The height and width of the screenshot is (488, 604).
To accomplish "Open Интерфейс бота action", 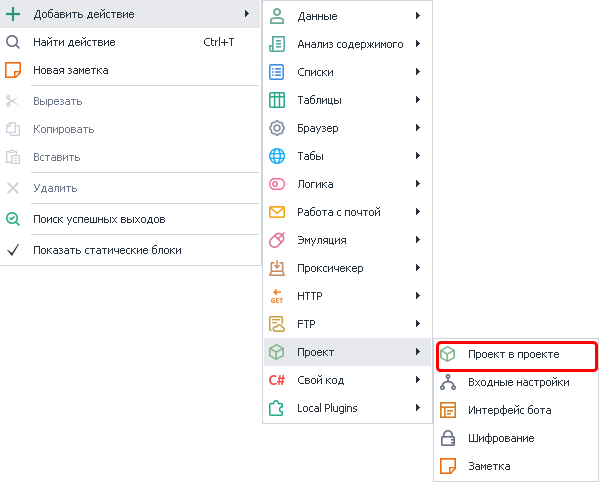I will (509, 410).
